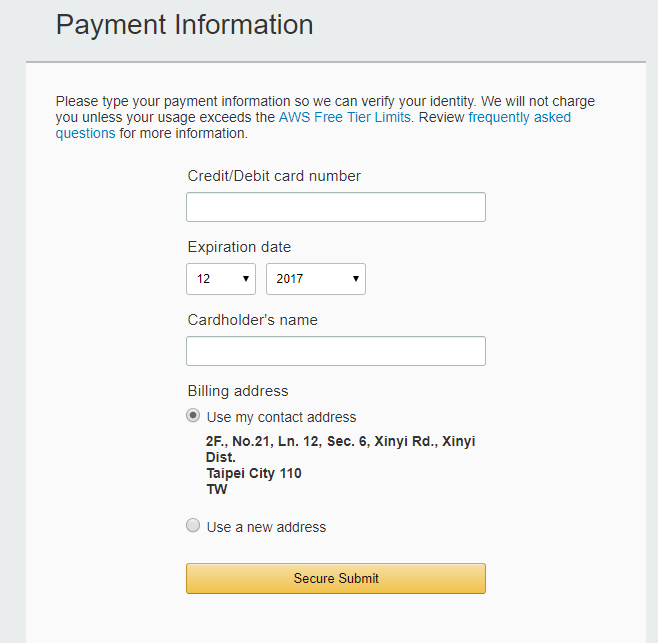Click the "Billing address" section label
Screen dimensions: 658x643
(237, 391)
